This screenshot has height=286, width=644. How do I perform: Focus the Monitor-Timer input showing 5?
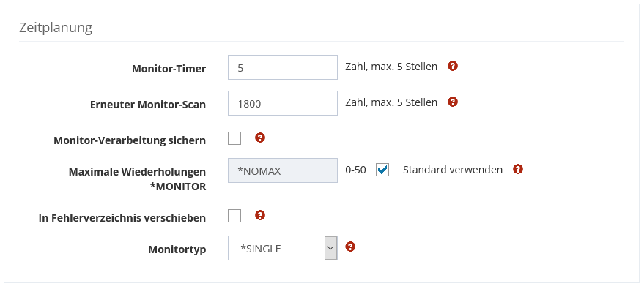(x=283, y=67)
